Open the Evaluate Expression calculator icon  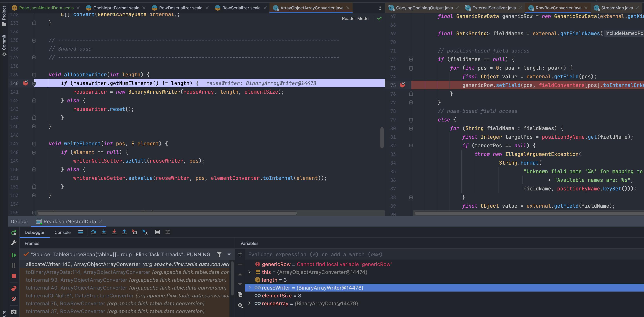(157, 232)
